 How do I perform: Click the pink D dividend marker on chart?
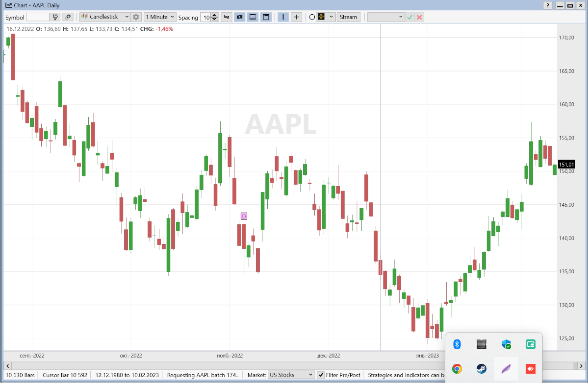click(244, 216)
